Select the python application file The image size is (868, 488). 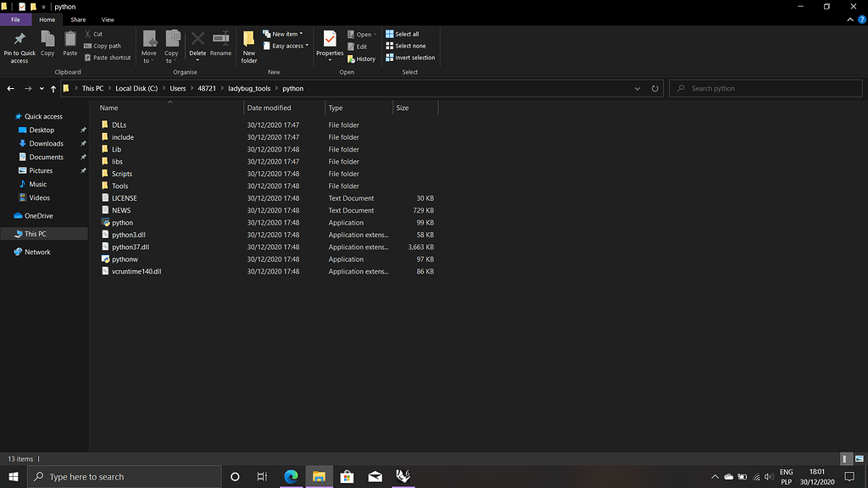point(122,223)
